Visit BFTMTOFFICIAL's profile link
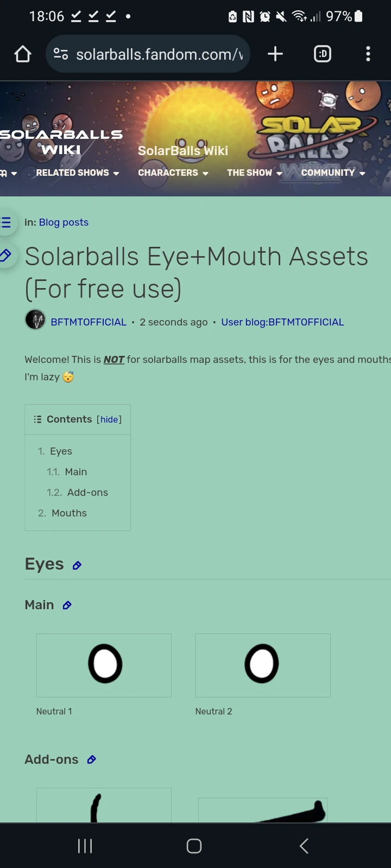The image size is (391, 868). [x=89, y=322]
